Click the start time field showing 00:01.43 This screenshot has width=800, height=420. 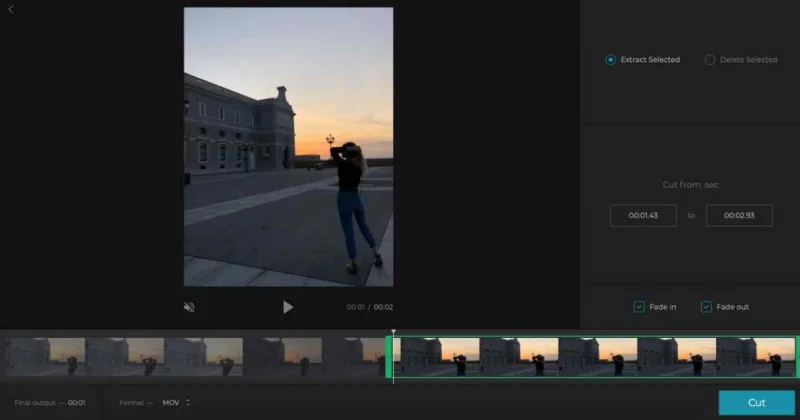(x=643, y=215)
